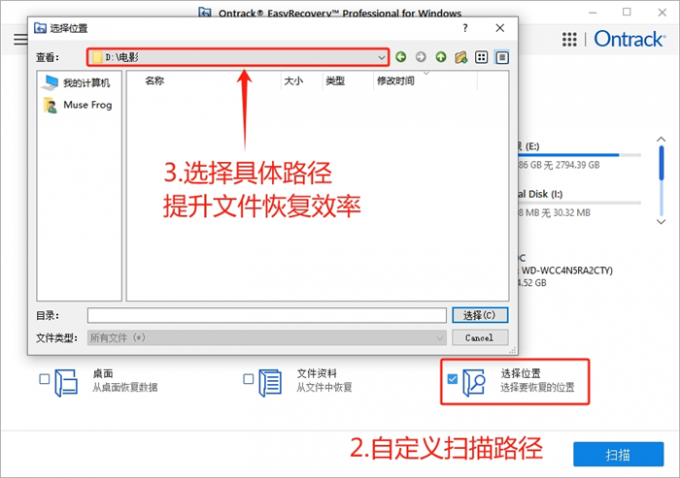Close the 选择位置 dialog
Screen dimensions: 680x478
point(500,28)
